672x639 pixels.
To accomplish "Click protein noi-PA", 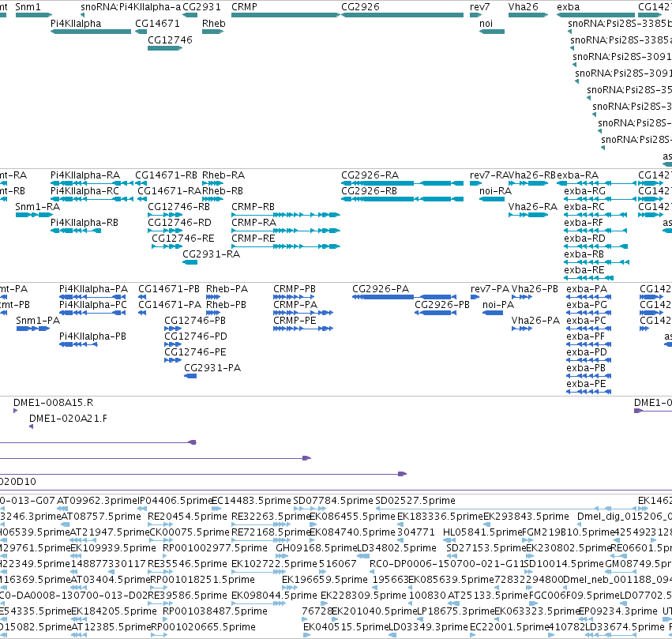I will (498, 305).
